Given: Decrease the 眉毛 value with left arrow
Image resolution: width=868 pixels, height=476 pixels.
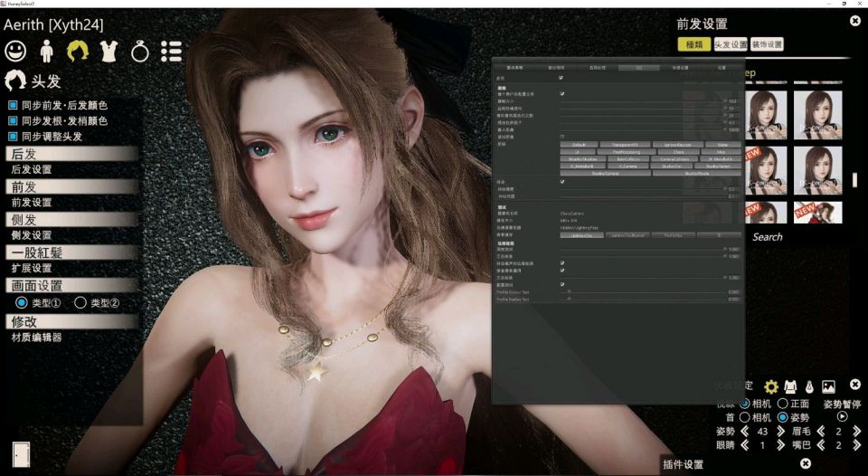Looking at the screenshot, I should [x=822, y=432].
